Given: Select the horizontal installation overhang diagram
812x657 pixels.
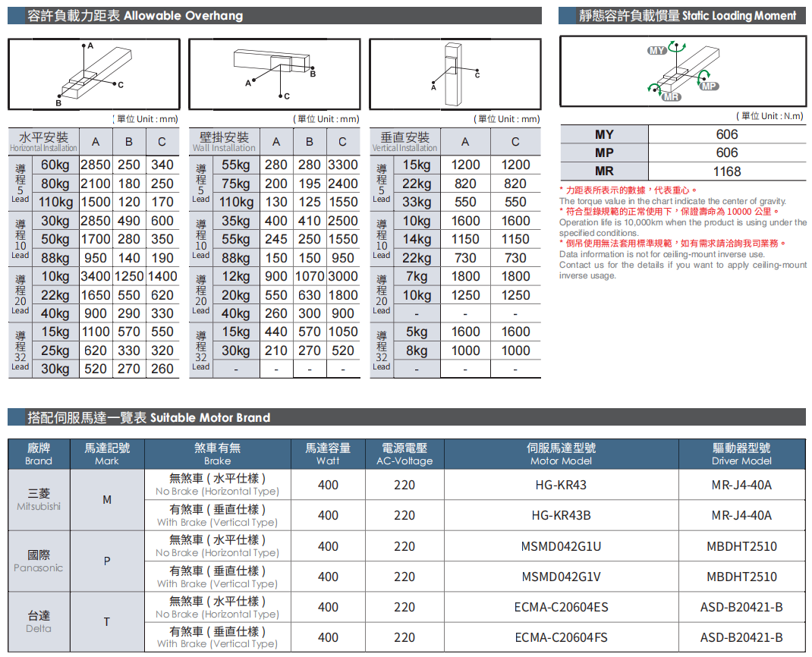Looking at the screenshot, I should tap(93, 74).
